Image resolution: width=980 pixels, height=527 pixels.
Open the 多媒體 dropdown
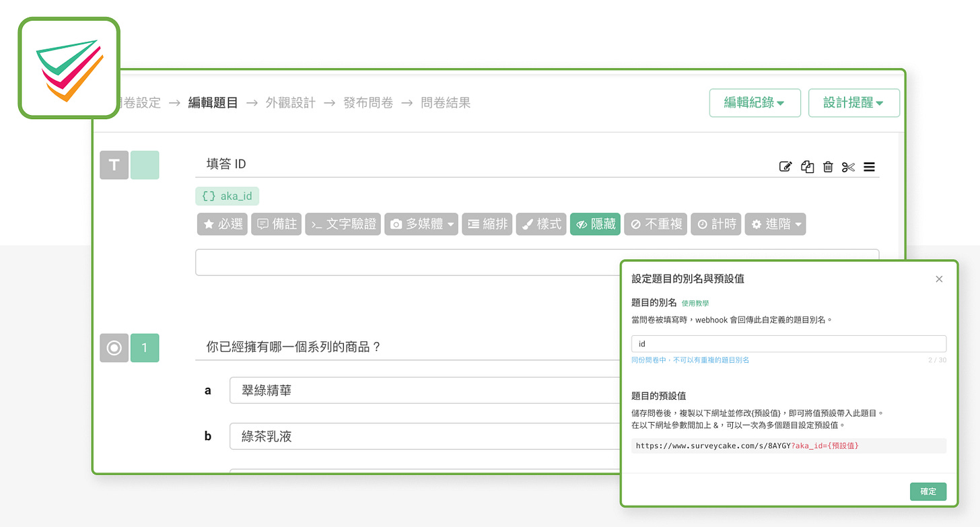point(421,223)
